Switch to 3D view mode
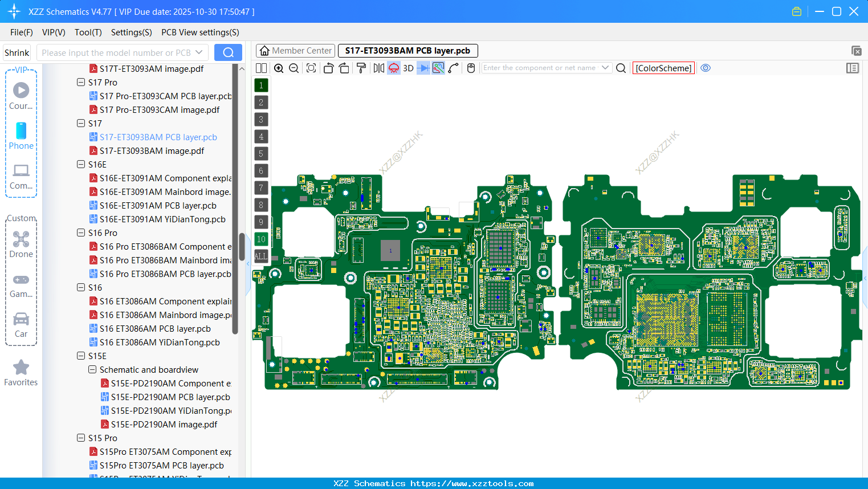 pos(408,68)
